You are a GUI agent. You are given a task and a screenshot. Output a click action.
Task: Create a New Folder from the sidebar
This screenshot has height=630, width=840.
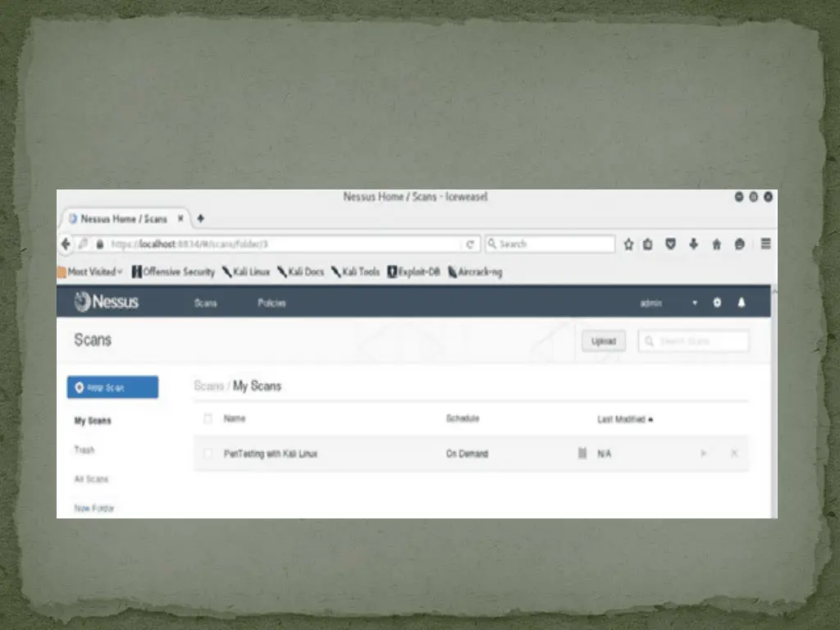[x=94, y=508]
